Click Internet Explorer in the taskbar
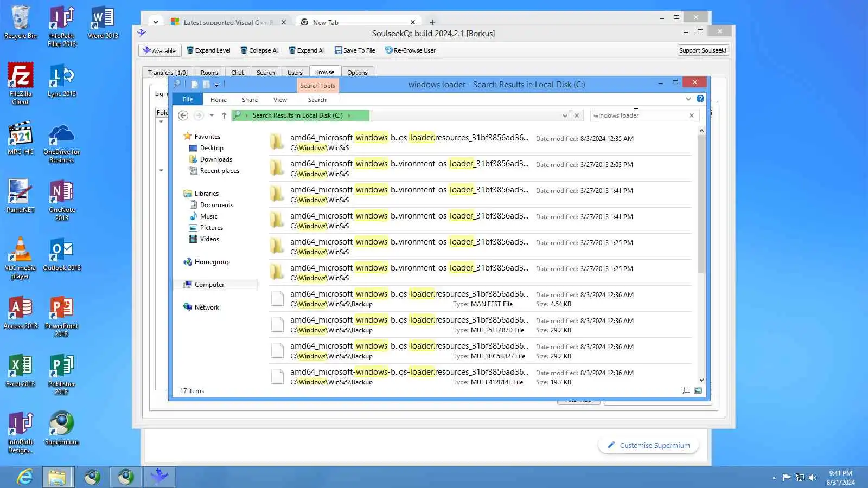 (24, 477)
